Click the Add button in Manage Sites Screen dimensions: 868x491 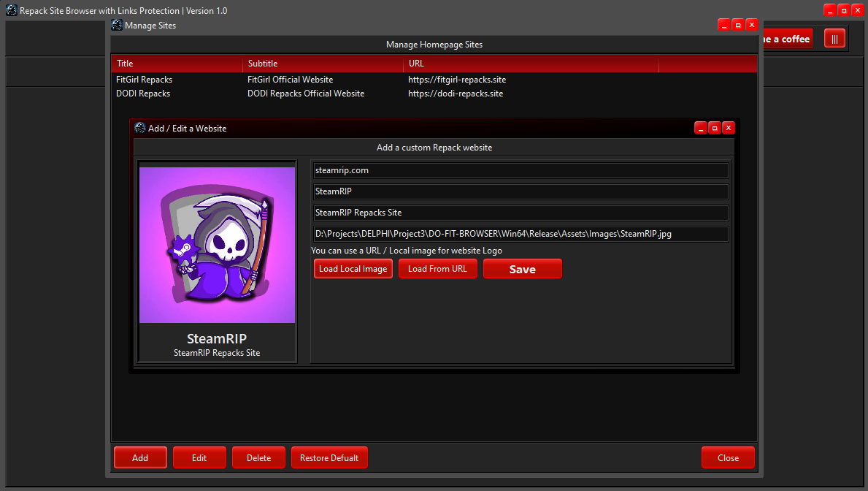pos(140,457)
